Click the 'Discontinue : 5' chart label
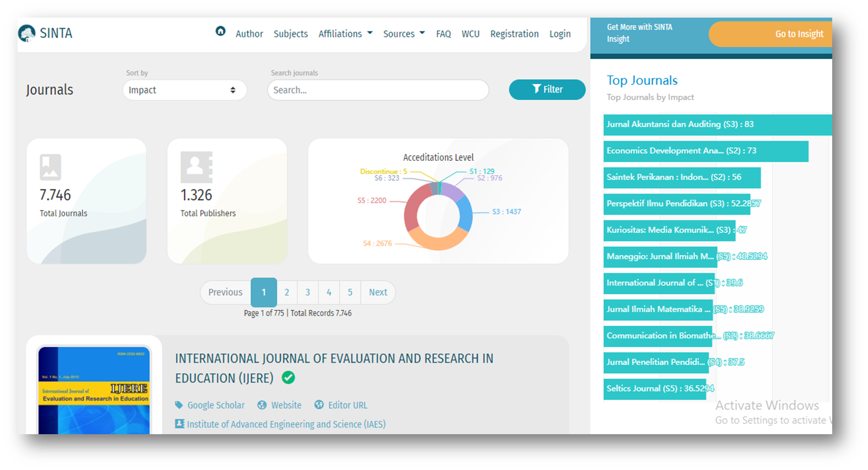Screen dimensions: 868x470 tap(383, 171)
